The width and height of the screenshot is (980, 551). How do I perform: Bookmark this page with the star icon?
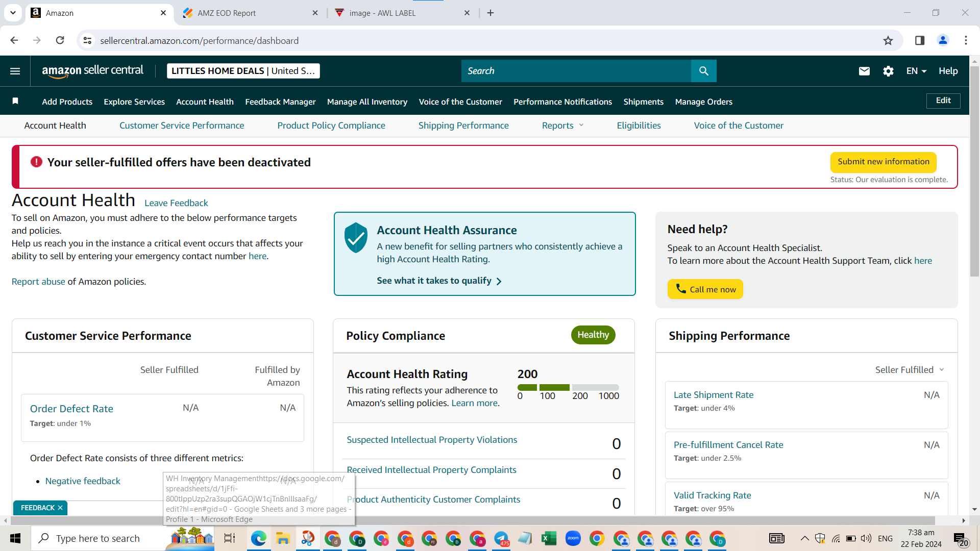[888, 40]
